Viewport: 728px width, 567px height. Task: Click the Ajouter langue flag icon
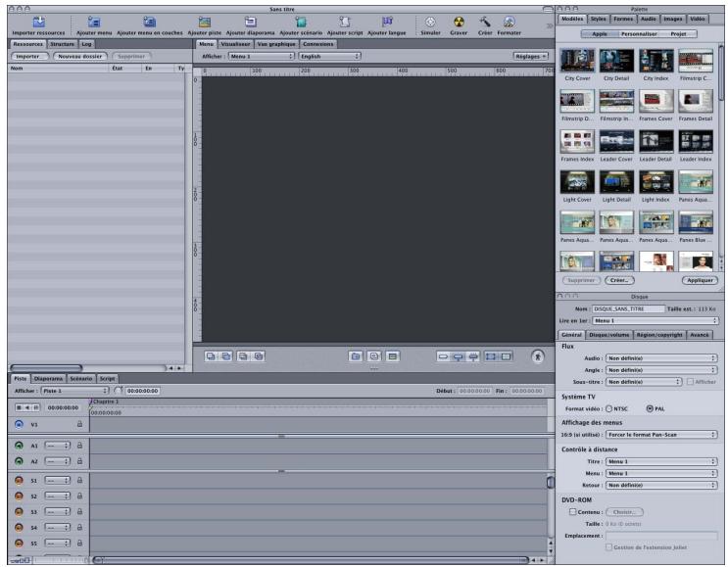tap(387, 22)
